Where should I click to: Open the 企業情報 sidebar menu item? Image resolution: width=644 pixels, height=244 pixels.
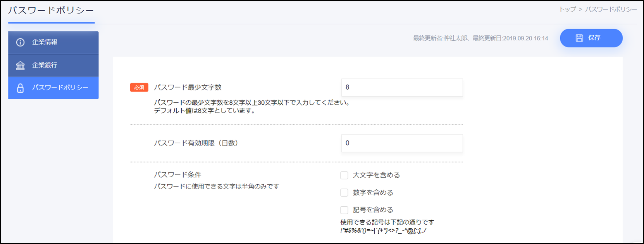[x=53, y=42]
